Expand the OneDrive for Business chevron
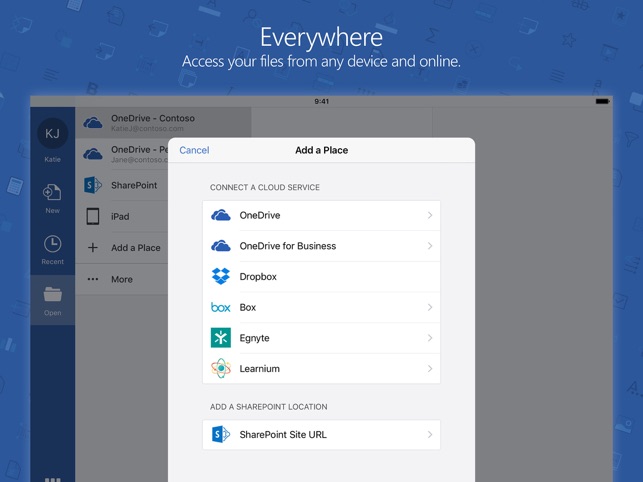 click(430, 246)
